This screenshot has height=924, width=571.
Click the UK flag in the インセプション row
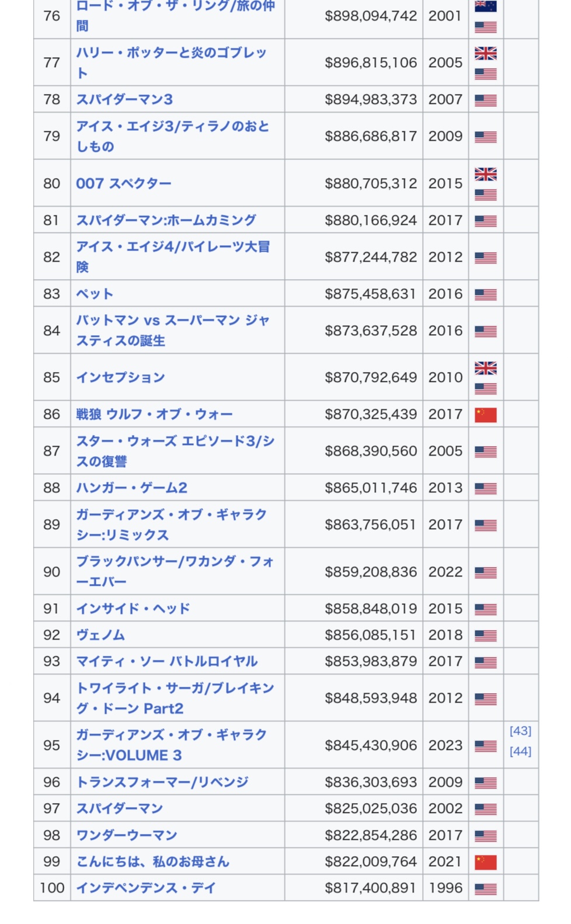[x=485, y=368]
